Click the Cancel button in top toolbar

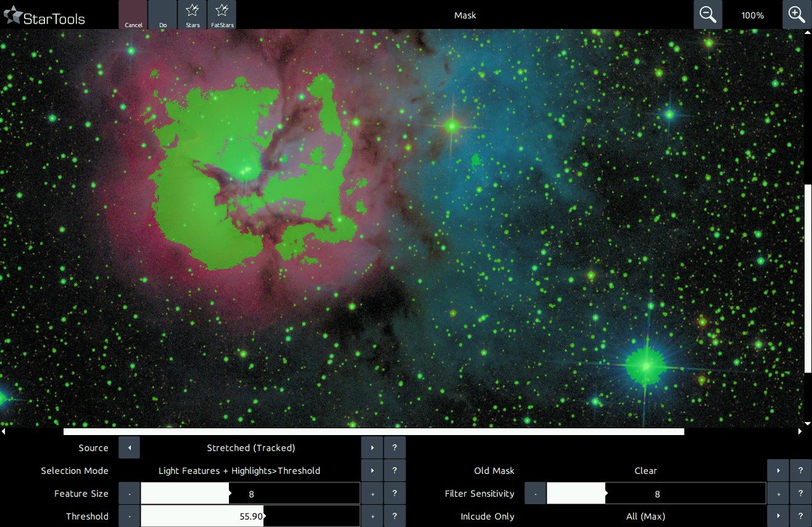pos(133,15)
